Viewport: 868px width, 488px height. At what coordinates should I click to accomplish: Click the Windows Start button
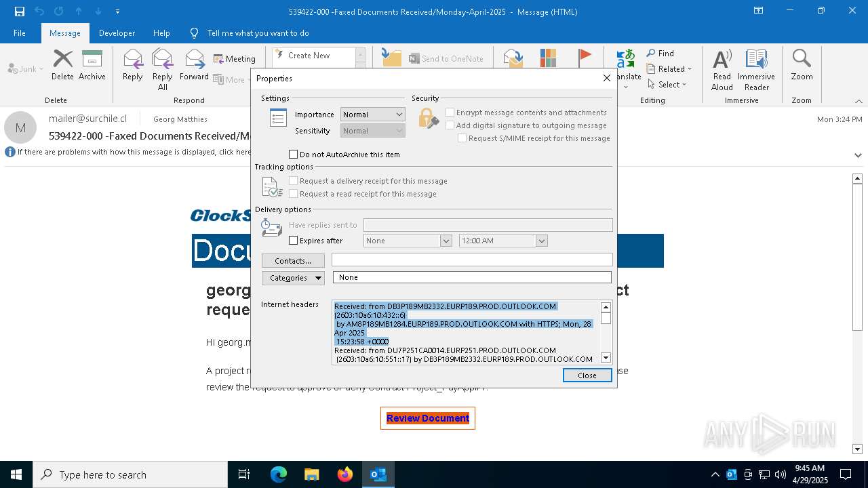[16, 474]
